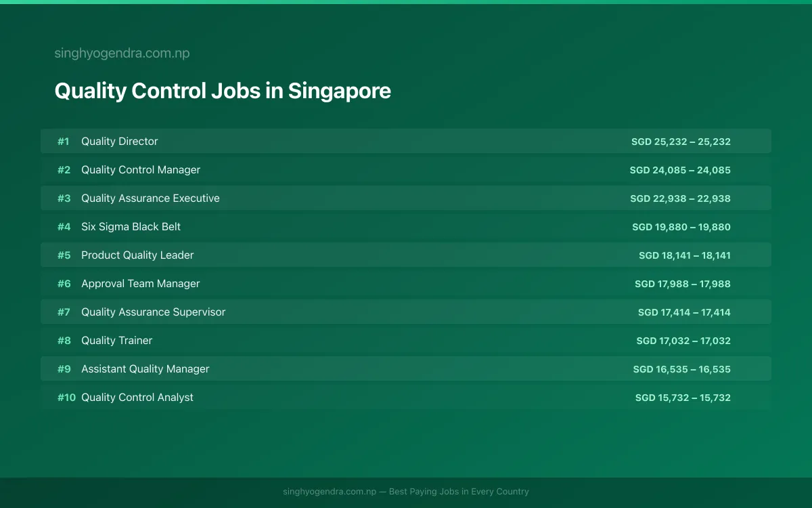Click the #6 rank number
This screenshot has height=508, width=812.
click(x=64, y=284)
